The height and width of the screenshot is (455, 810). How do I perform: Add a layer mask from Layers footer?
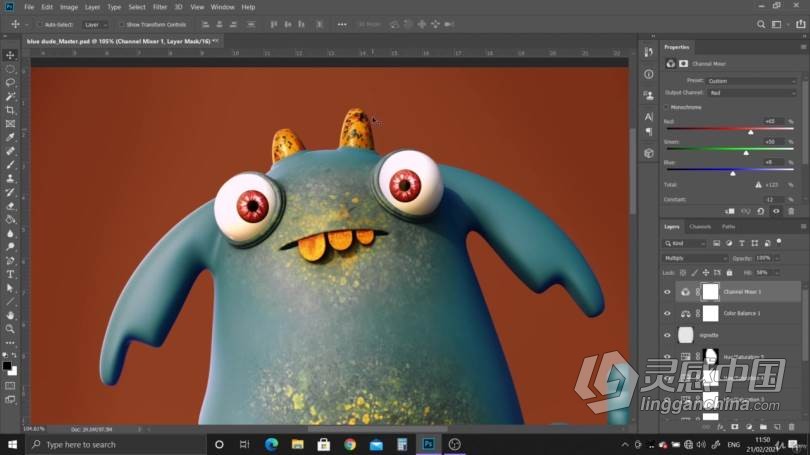[x=735, y=427]
